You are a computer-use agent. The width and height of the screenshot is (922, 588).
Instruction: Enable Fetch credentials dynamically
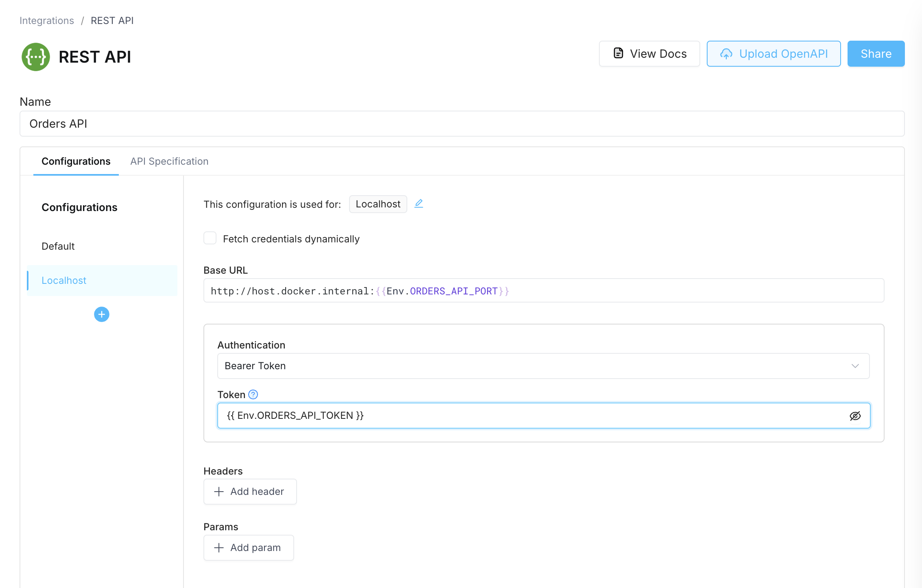[x=210, y=238]
